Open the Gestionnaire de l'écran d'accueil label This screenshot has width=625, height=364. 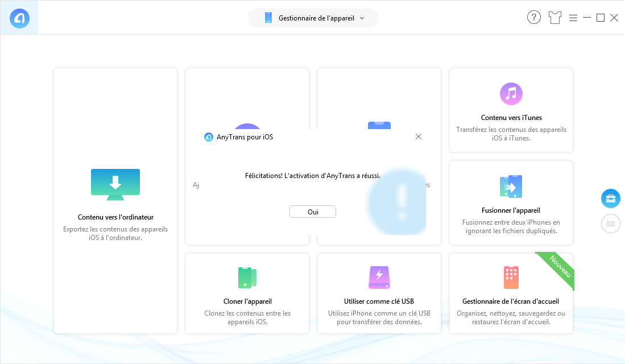[x=511, y=301]
